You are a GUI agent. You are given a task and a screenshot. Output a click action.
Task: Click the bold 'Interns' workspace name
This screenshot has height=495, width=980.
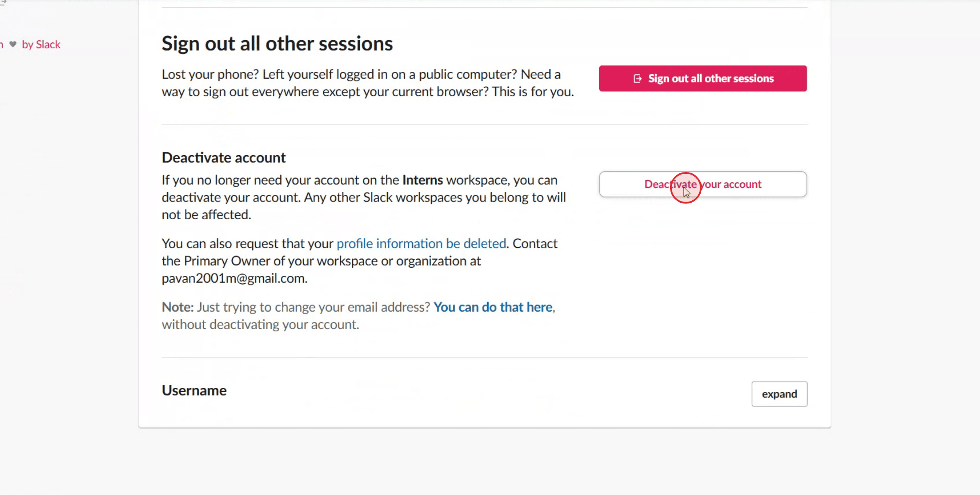click(x=422, y=180)
